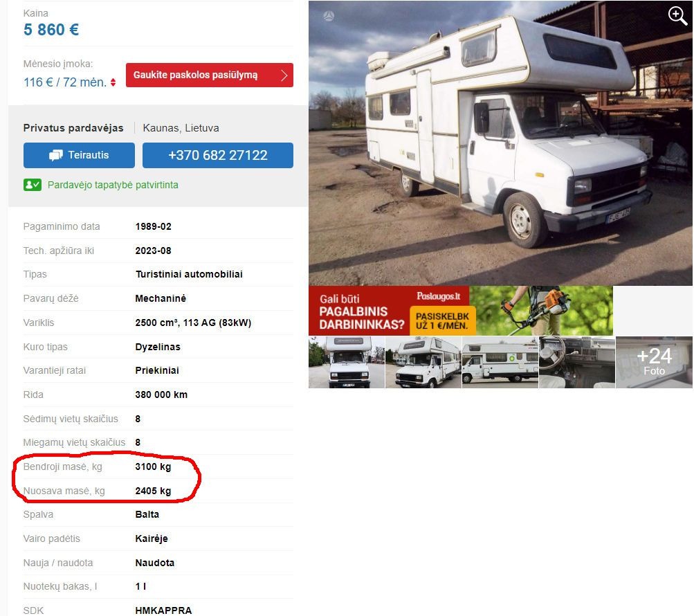Click the magnifier zoom icon on photo
Viewport: 694px width, 616px height.
click(677, 15)
